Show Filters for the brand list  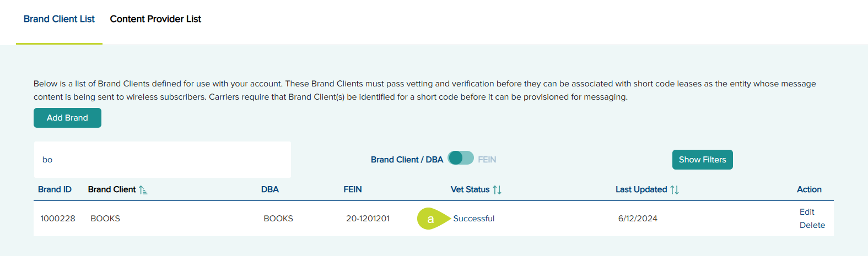[702, 160]
